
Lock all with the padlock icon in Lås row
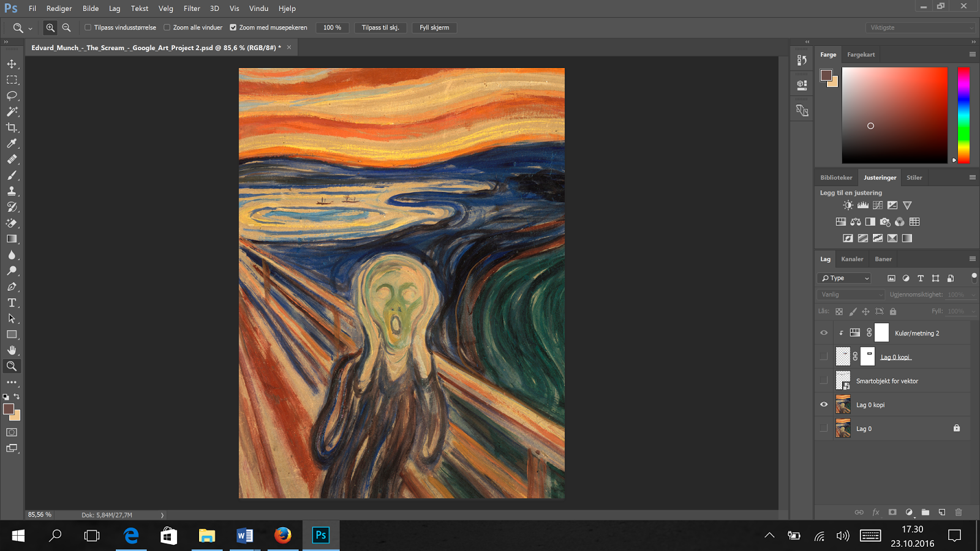893,312
